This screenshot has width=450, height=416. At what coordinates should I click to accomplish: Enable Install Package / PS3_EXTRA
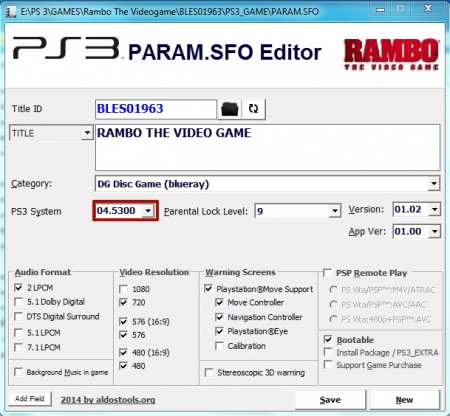pyautogui.click(x=328, y=352)
